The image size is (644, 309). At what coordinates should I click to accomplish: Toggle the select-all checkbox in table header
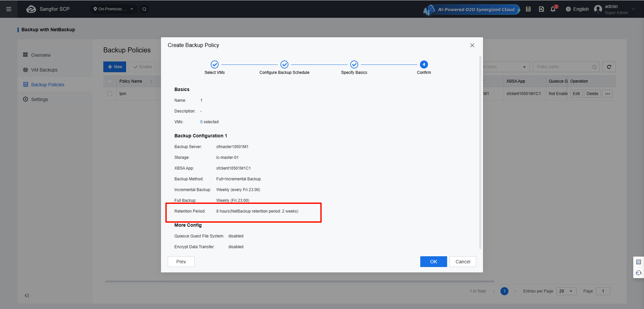tap(110, 81)
